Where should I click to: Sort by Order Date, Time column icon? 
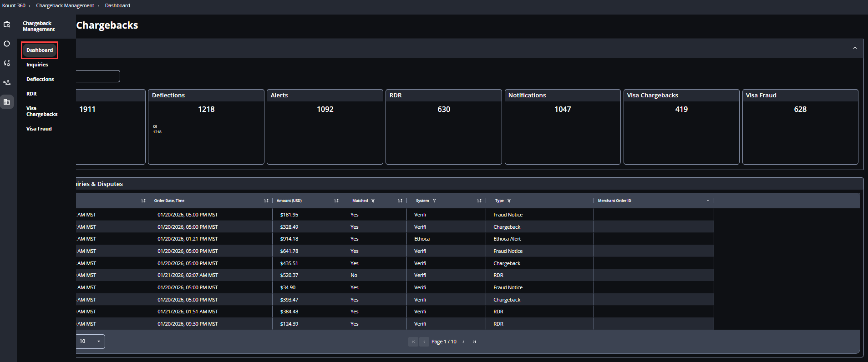266,201
